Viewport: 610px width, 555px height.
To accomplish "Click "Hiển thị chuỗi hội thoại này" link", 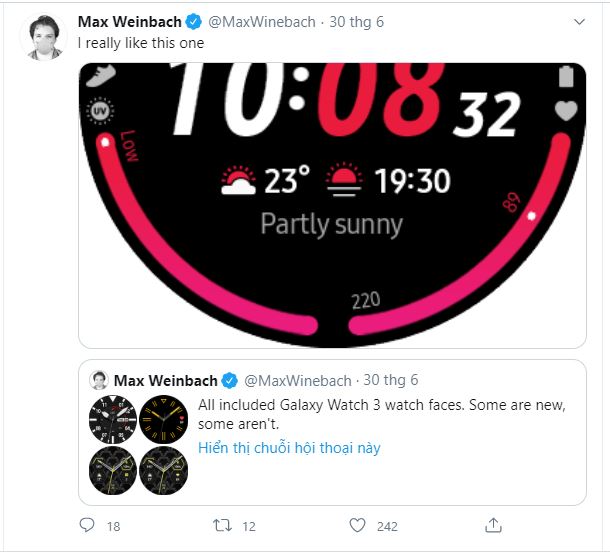I will 289,447.
